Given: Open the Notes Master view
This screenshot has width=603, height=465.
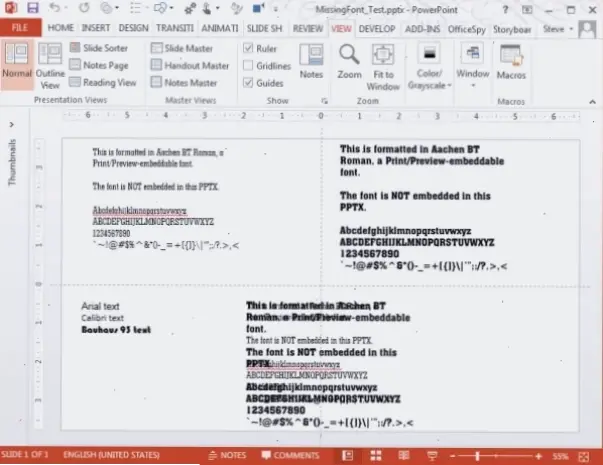Looking at the screenshot, I should click(x=184, y=83).
